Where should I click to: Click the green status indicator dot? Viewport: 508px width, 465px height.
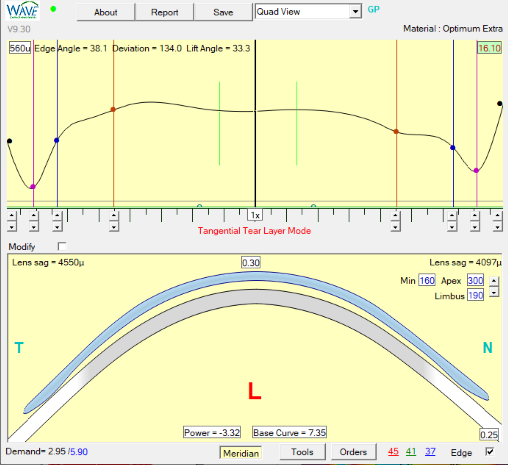pyautogui.click(x=53, y=9)
